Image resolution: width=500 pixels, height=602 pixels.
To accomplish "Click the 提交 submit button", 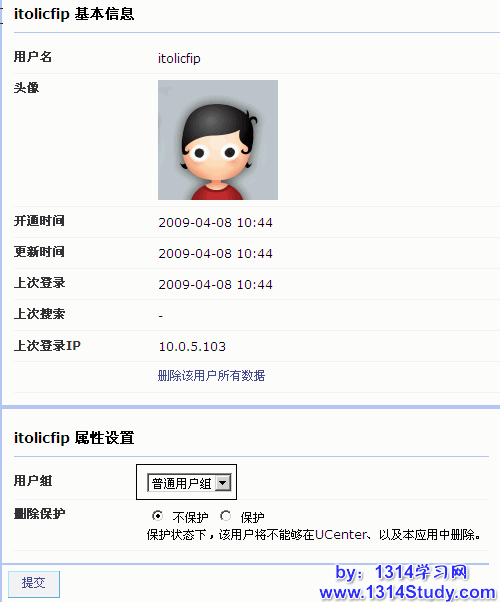I will click(x=34, y=583).
